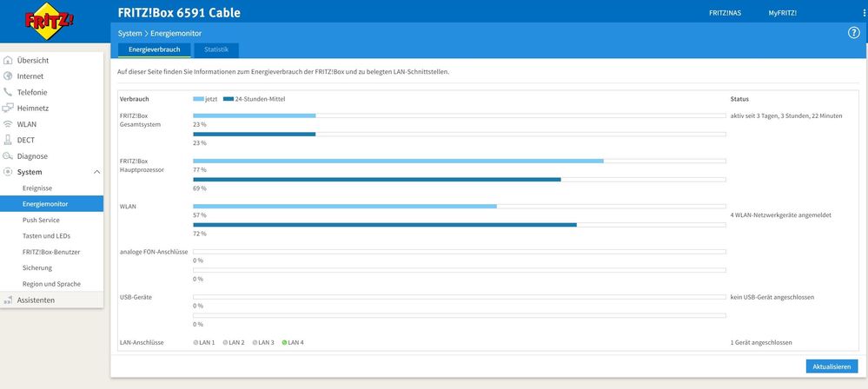Click the Internet globe icon
Viewport: 868px width, 389px height.
(x=8, y=76)
